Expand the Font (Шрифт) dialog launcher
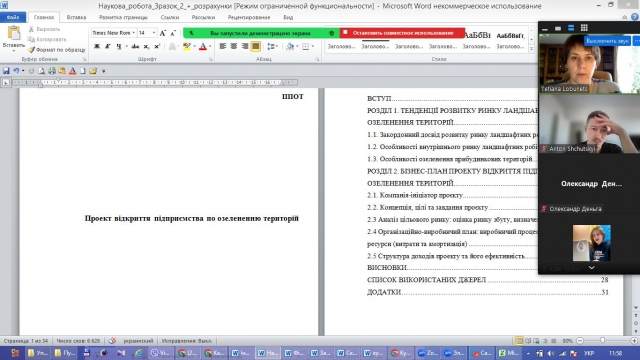 pos(211,60)
